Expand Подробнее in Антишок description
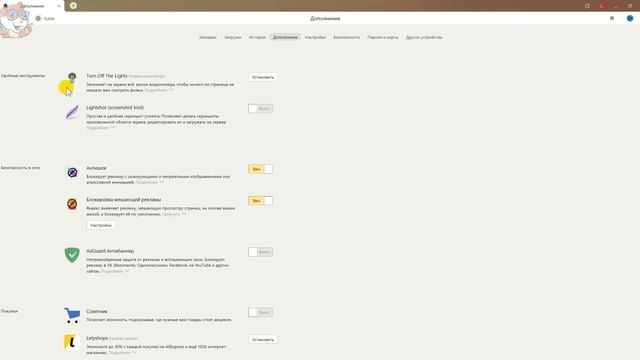This screenshot has width=640, height=360. pos(149,182)
